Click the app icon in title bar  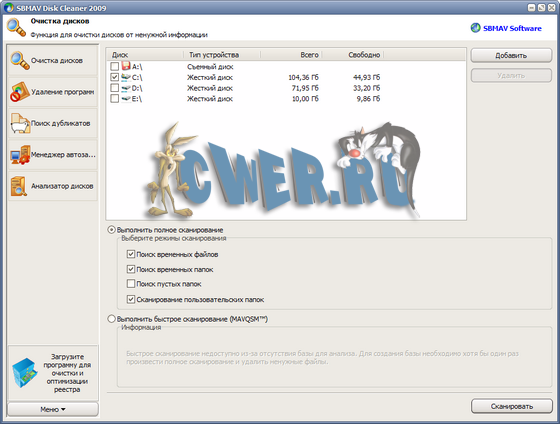(9, 8)
